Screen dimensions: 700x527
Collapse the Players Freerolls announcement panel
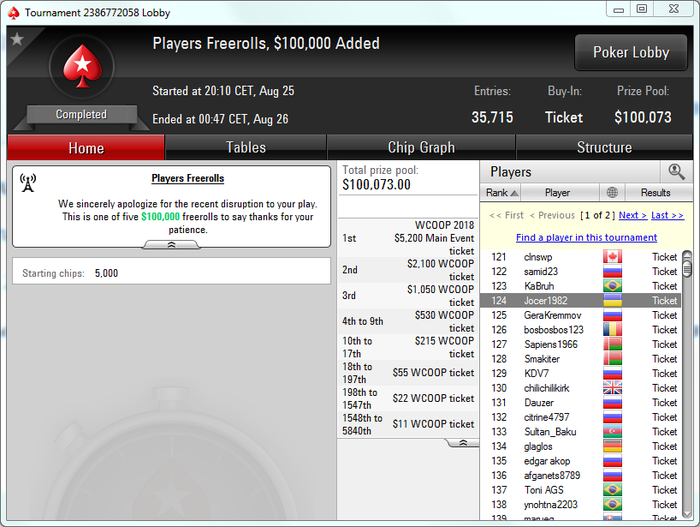point(171,245)
